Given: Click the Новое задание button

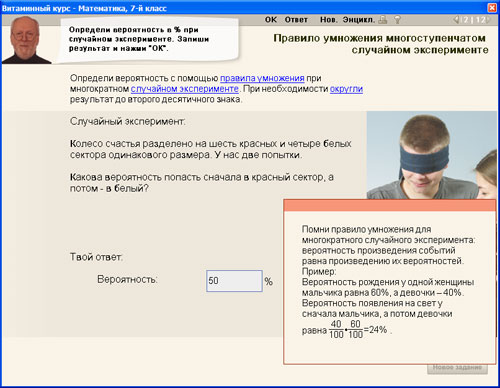Looking at the screenshot, I should [x=457, y=367].
